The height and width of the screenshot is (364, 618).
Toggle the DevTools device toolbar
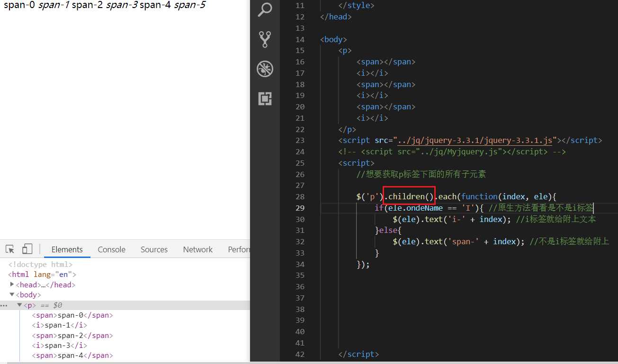[x=27, y=249]
